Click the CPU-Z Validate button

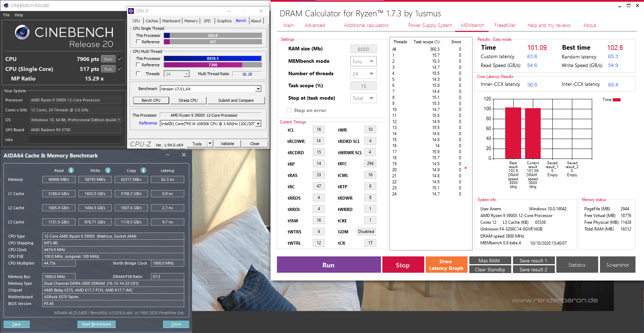point(227,144)
